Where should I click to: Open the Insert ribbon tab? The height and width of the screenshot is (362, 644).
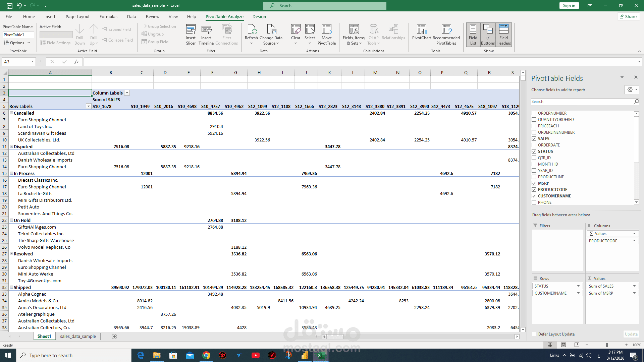pyautogui.click(x=50, y=16)
